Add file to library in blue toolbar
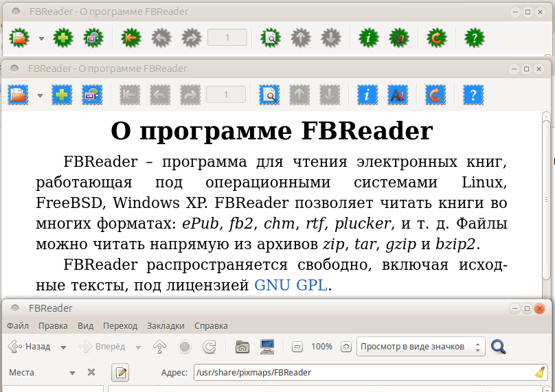Viewport: 555px width, 392px height. point(62,95)
